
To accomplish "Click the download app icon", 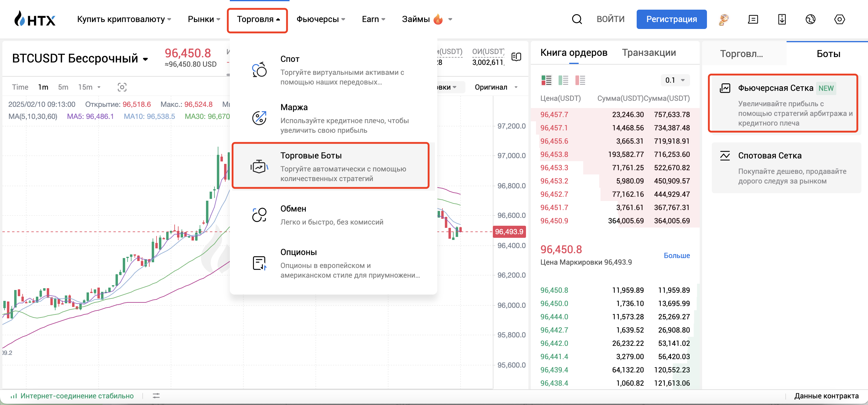I will point(782,19).
